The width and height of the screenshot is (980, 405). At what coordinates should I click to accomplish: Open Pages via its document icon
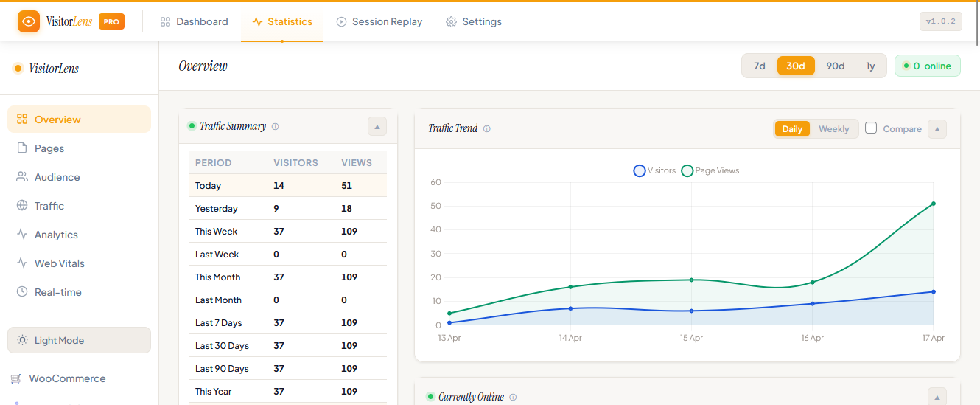tap(22, 148)
